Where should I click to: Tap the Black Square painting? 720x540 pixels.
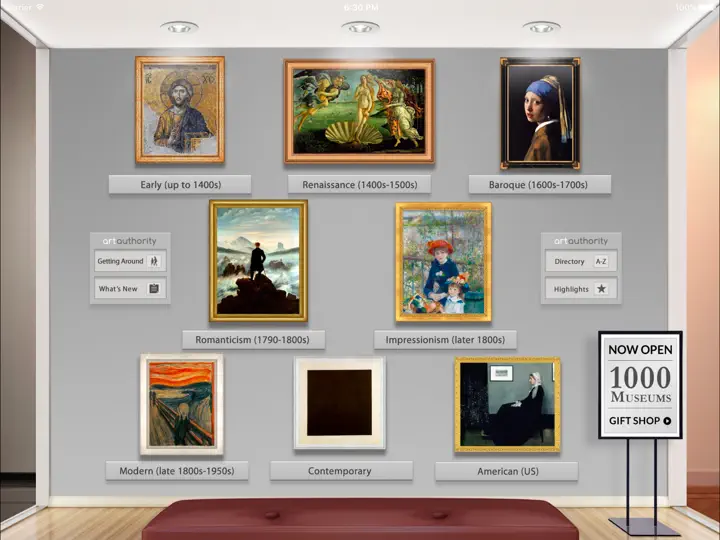tap(340, 403)
